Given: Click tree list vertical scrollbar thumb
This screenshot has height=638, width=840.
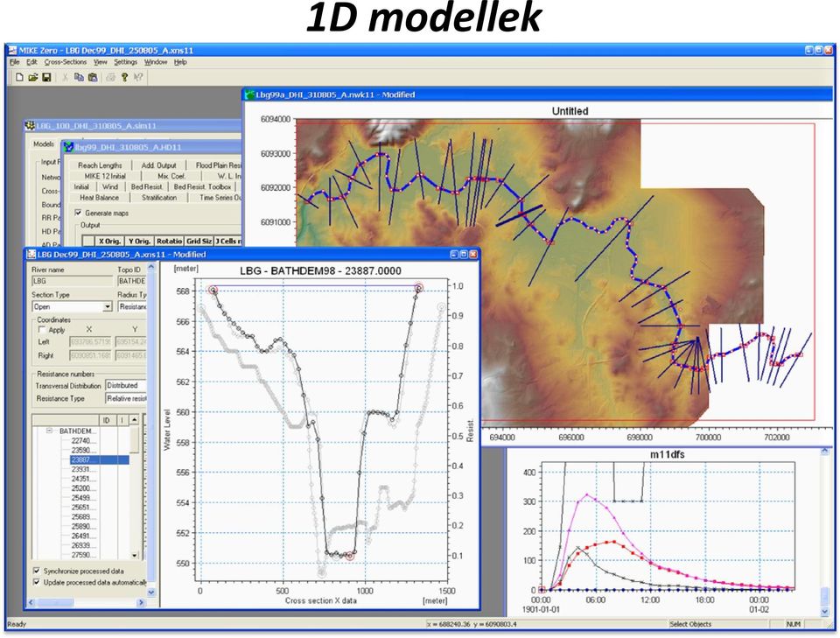Looking at the screenshot, I should coord(135,439).
